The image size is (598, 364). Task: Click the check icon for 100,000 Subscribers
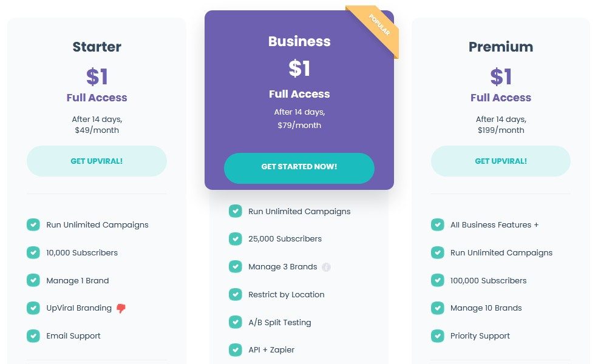click(x=437, y=280)
